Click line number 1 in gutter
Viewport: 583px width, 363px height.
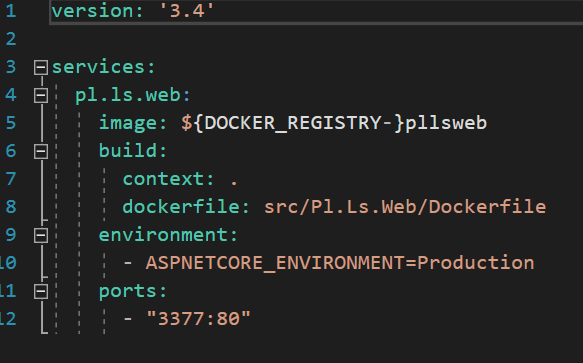11,11
